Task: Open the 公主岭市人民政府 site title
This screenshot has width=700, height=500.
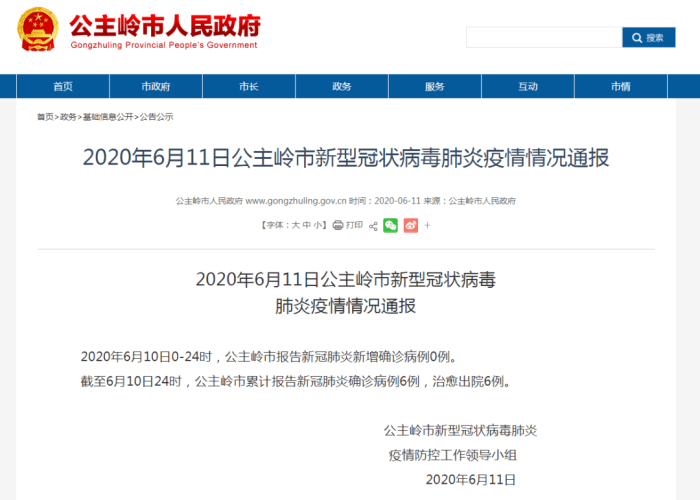Action: (165, 25)
